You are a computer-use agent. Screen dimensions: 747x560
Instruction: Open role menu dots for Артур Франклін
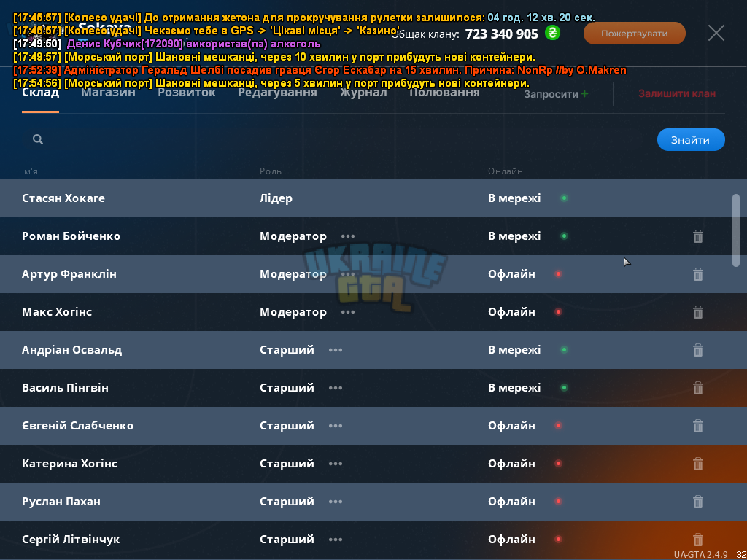348,274
